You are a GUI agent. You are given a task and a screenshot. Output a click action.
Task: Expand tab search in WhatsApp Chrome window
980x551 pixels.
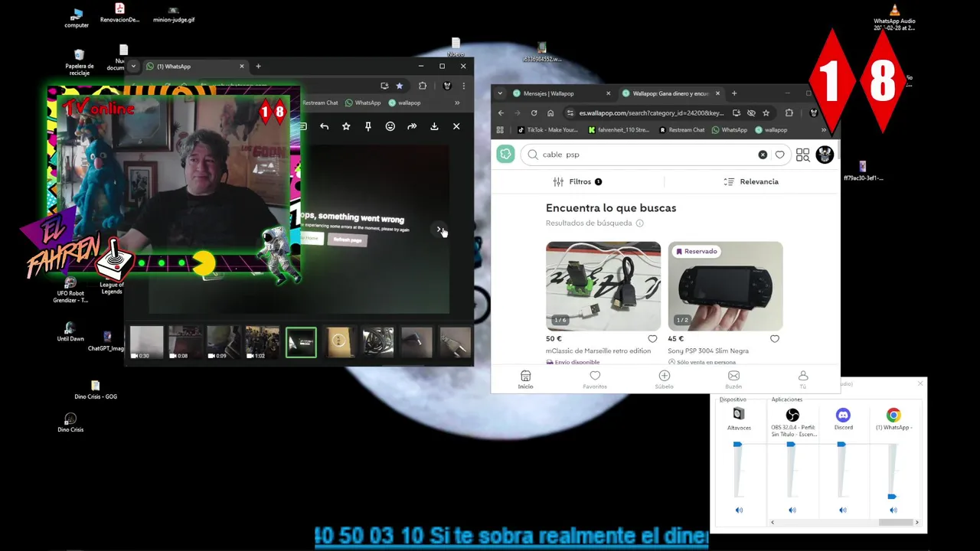pyautogui.click(x=132, y=67)
